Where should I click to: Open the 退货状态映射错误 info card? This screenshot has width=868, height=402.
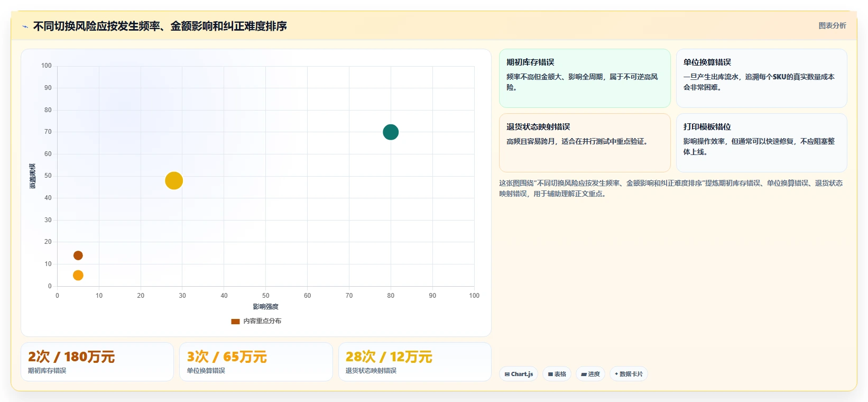click(x=585, y=143)
